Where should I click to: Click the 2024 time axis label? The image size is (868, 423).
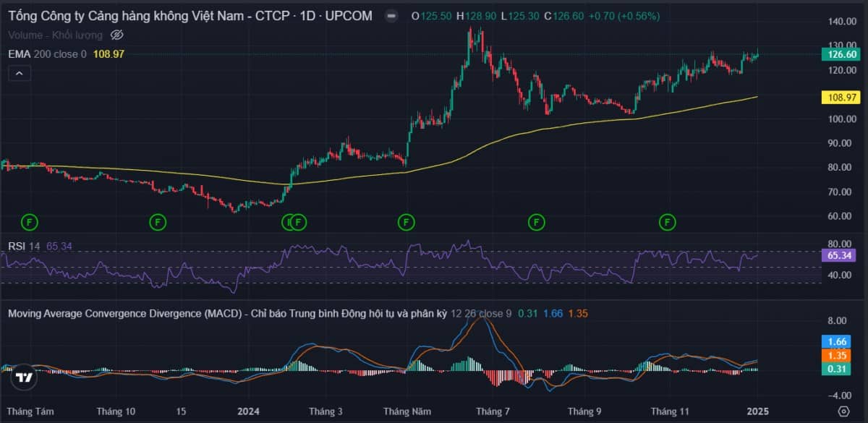coord(248,411)
